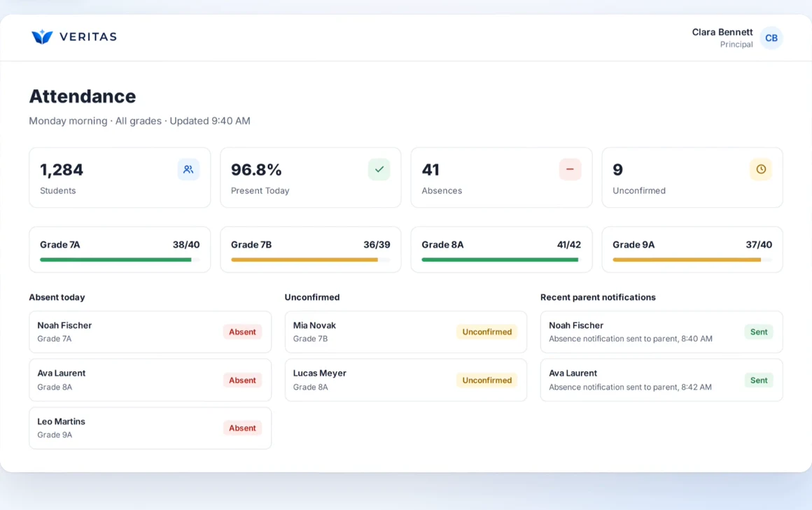Select the 9 Unconfirmed count
Screen dimensions: 812x510
(618, 170)
